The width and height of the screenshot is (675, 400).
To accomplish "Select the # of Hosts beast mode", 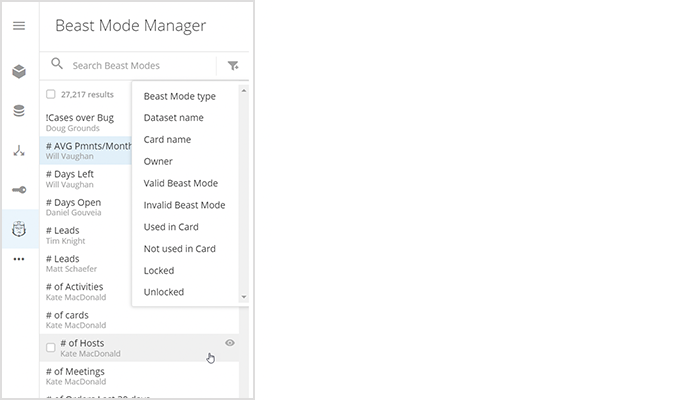I will pos(139,347).
